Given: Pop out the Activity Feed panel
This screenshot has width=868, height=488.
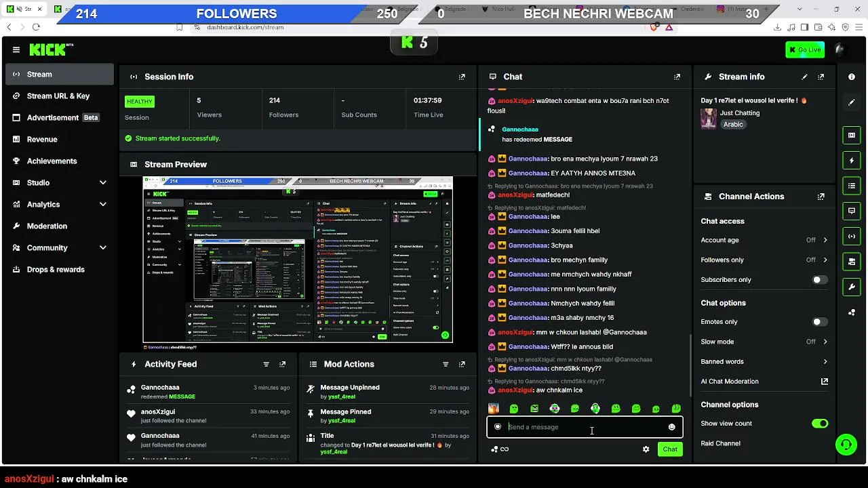Looking at the screenshot, I should coord(283,365).
